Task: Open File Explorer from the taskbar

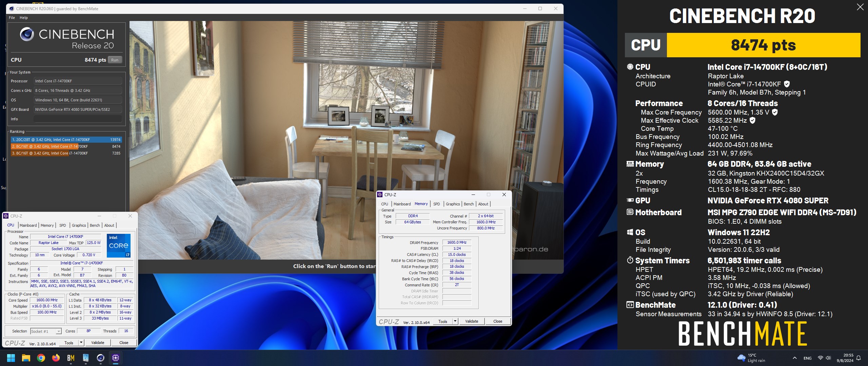Action: [26, 358]
